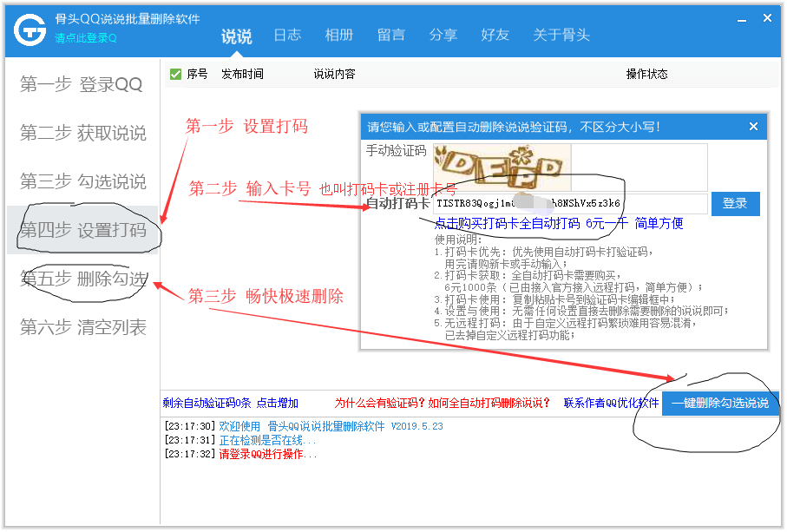Open the 日志 tab
787x532 pixels.
pos(287,35)
